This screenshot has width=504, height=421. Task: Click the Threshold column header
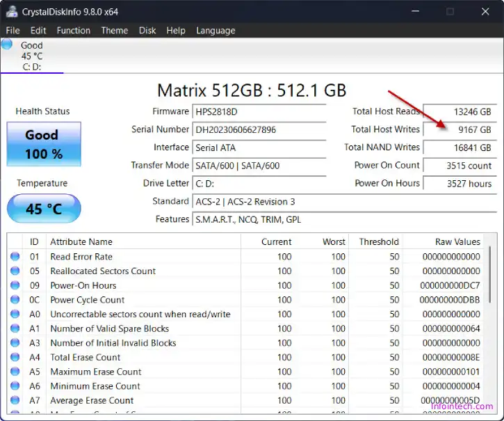coord(375,241)
